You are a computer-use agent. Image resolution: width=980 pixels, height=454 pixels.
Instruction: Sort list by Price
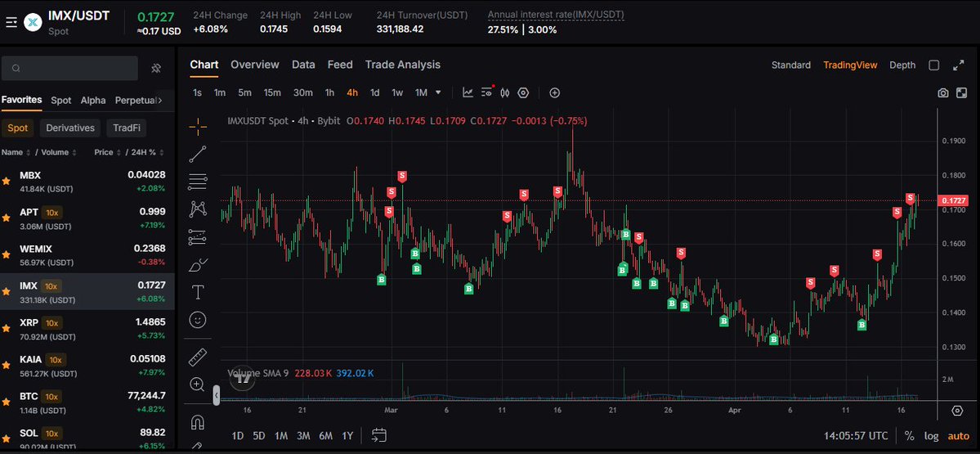coord(108,153)
